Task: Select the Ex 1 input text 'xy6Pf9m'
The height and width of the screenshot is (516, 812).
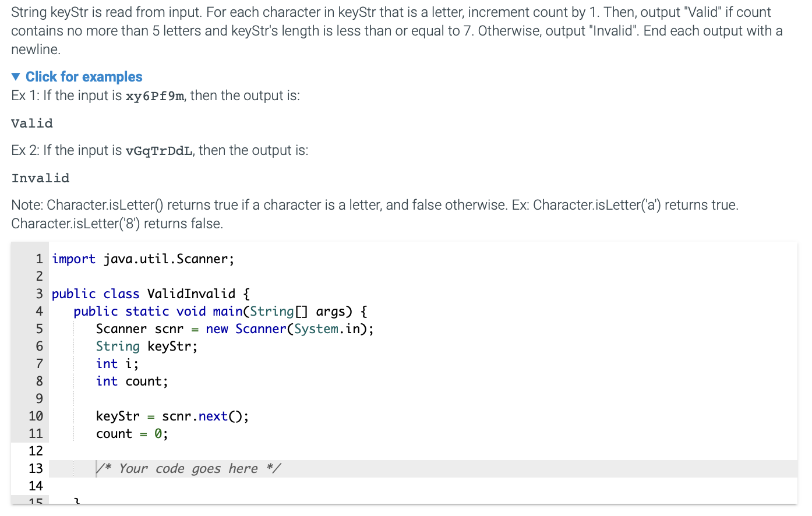Action: [x=154, y=96]
